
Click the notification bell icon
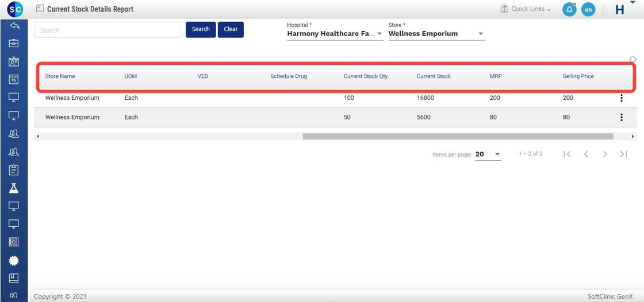[x=569, y=9]
